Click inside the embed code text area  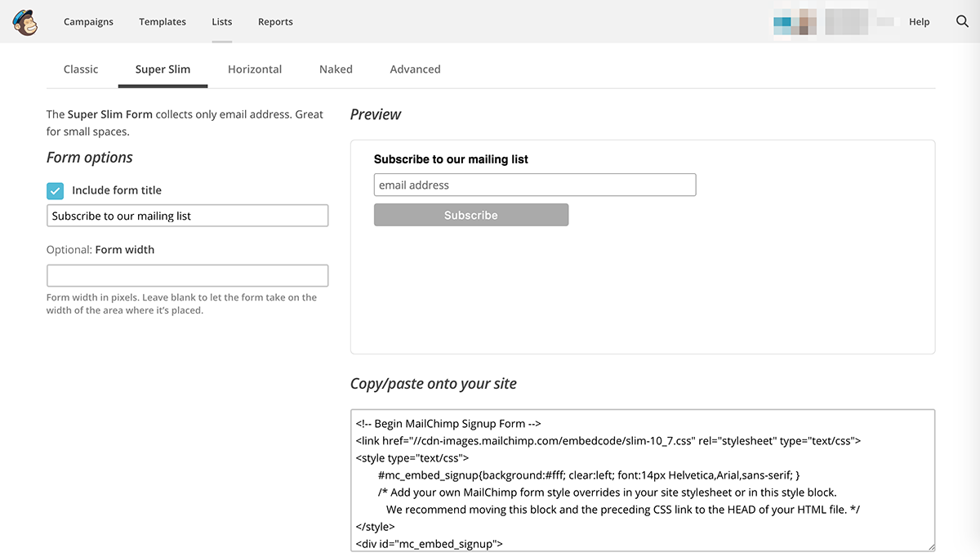click(x=642, y=480)
